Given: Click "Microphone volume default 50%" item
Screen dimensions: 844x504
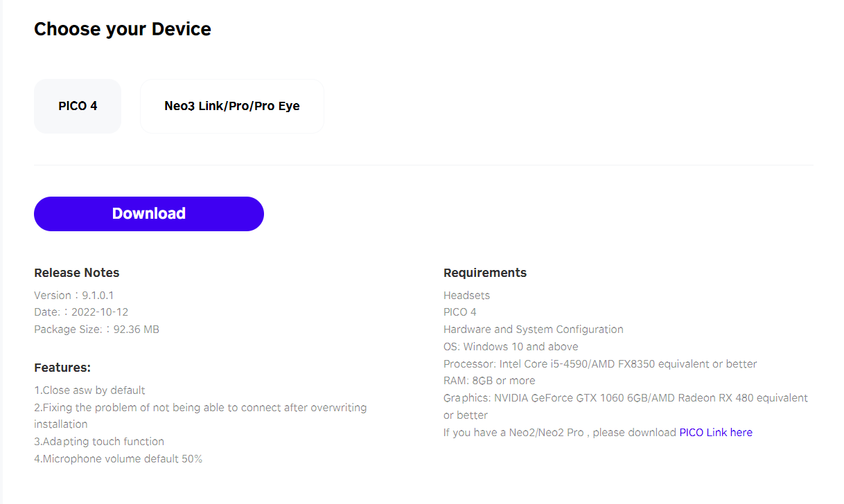Looking at the screenshot, I should [x=118, y=458].
